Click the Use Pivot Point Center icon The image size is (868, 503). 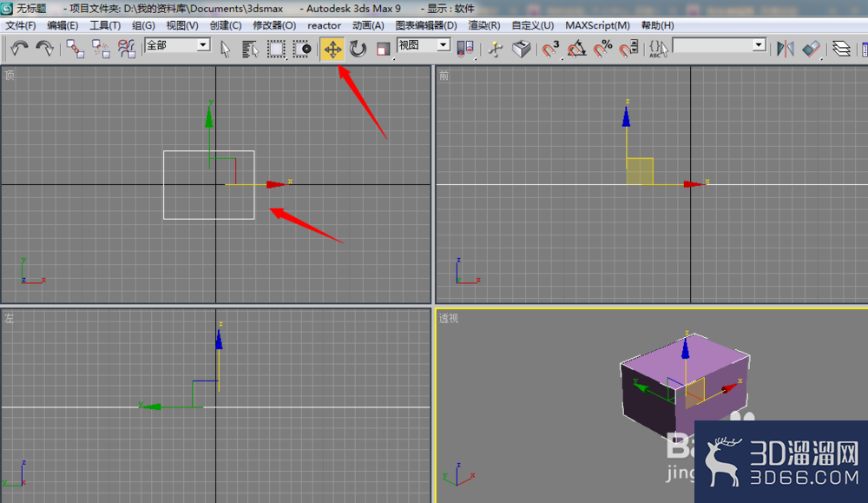(465, 49)
